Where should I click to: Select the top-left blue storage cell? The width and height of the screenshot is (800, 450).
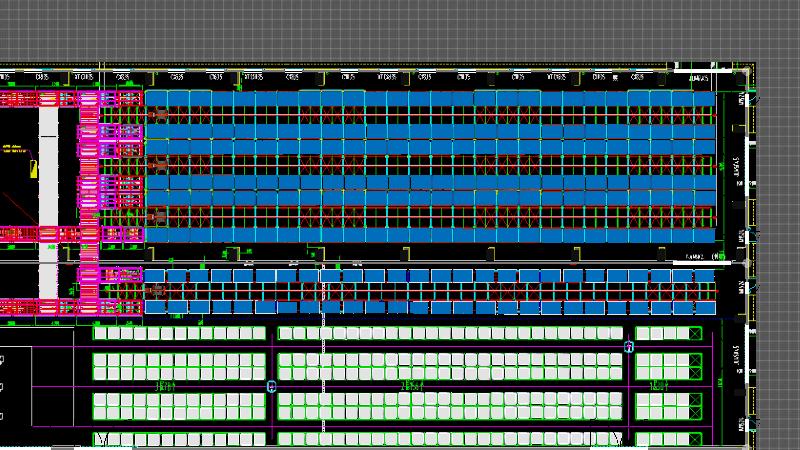point(156,98)
